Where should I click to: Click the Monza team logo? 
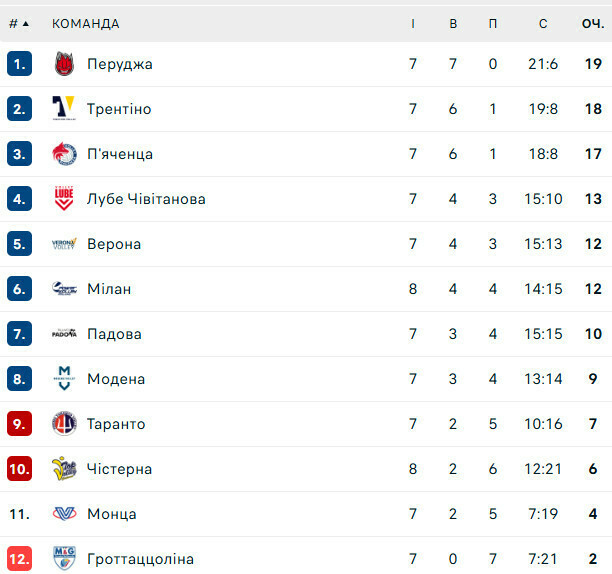click(64, 514)
